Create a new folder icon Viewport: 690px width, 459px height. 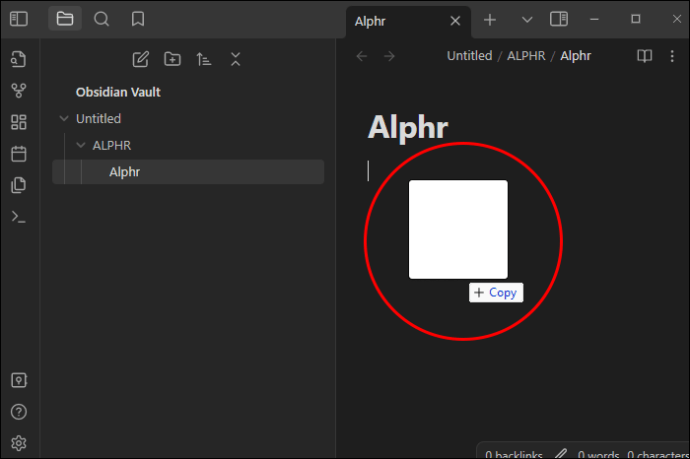172,59
